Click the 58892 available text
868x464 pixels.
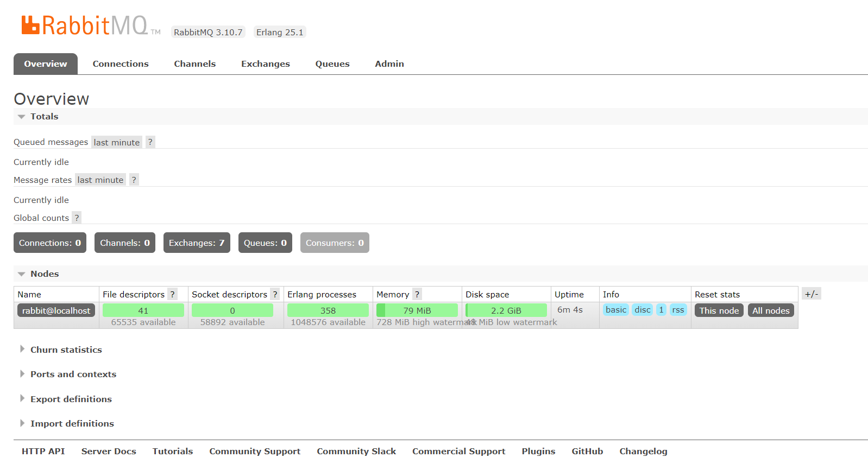click(x=232, y=322)
